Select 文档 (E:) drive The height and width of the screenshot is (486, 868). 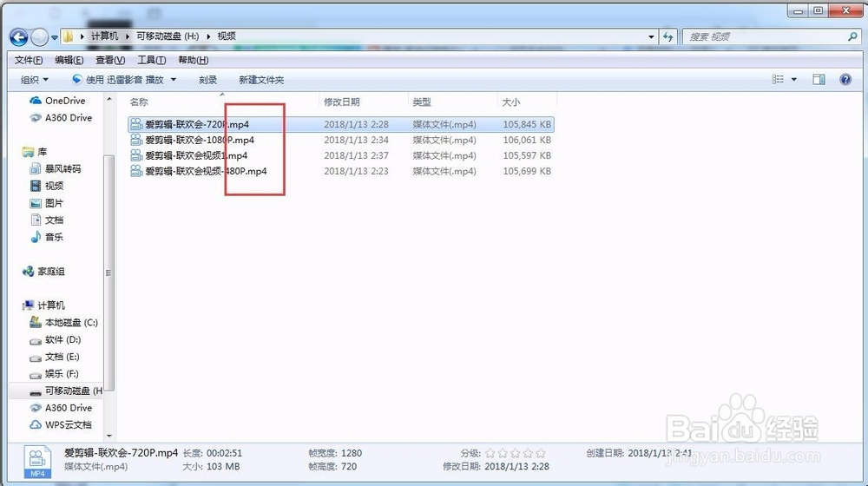[55, 357]
